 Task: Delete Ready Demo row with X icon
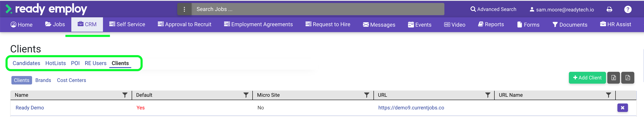pyautogui.click(x=622, y=108)
